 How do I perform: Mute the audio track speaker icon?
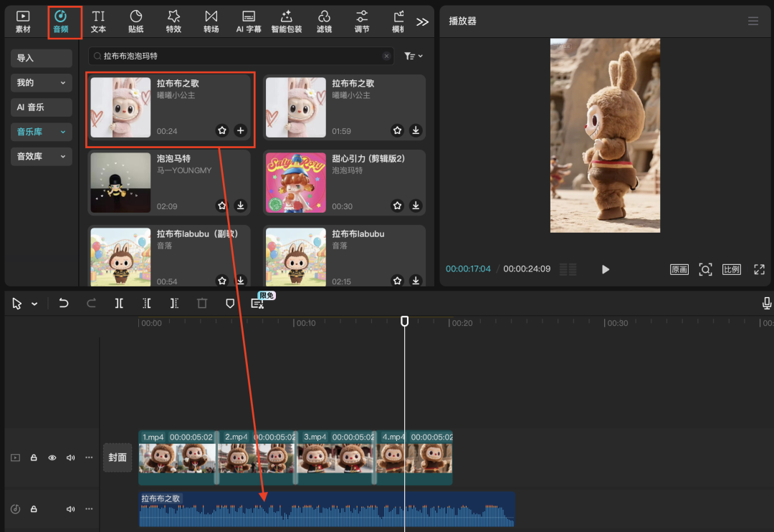pos(71,509)
